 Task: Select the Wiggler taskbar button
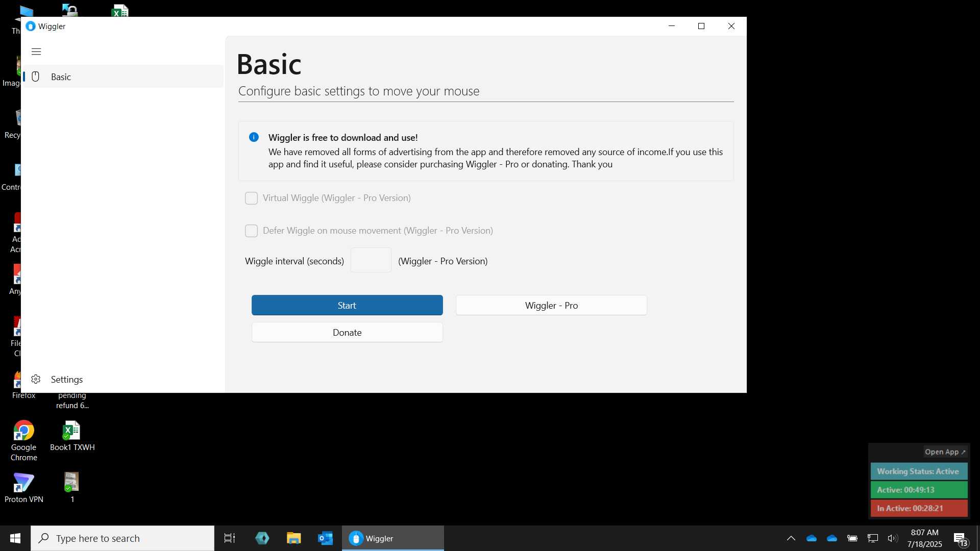tap(393, 538)
